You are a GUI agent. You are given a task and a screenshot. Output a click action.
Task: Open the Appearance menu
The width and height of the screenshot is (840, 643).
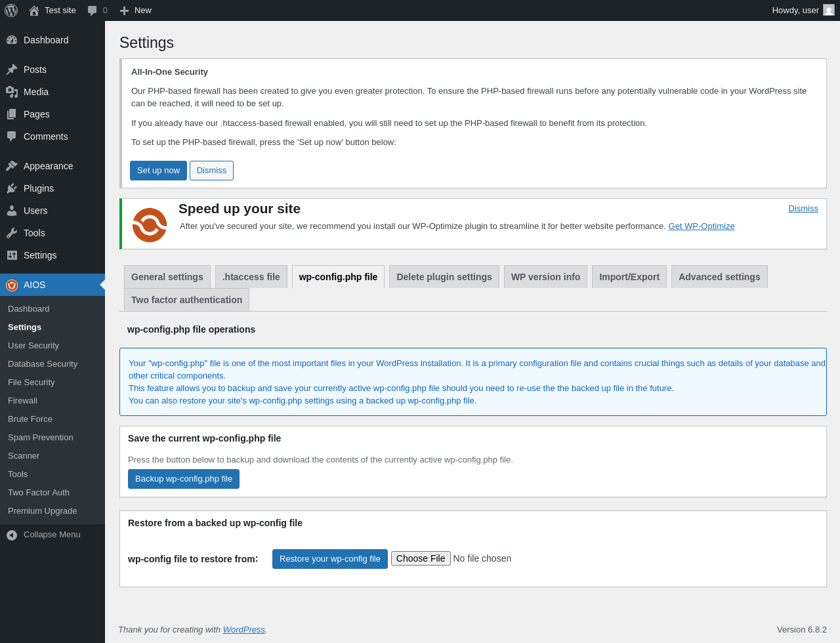[52, 166]
